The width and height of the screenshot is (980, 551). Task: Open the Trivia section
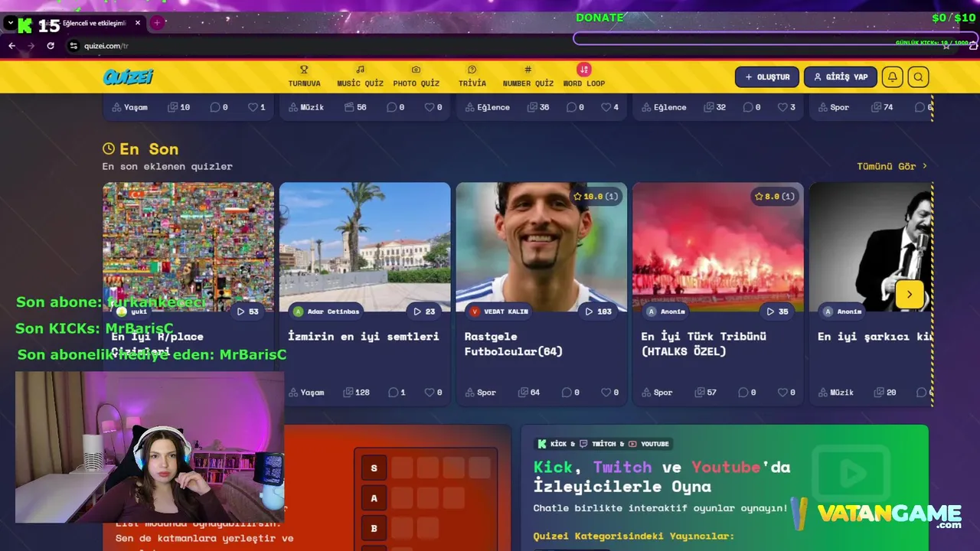click(x=472, y=77)
